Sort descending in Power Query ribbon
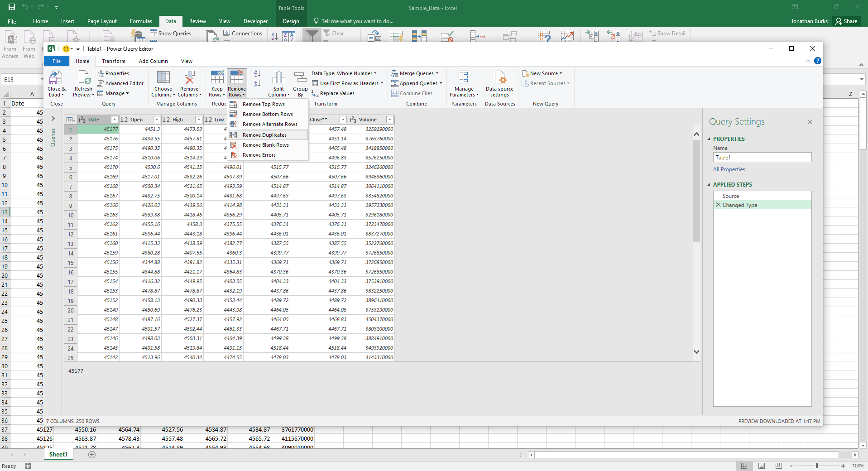The image size is (868, 471). pyautogui.click(x=257, y=83)
